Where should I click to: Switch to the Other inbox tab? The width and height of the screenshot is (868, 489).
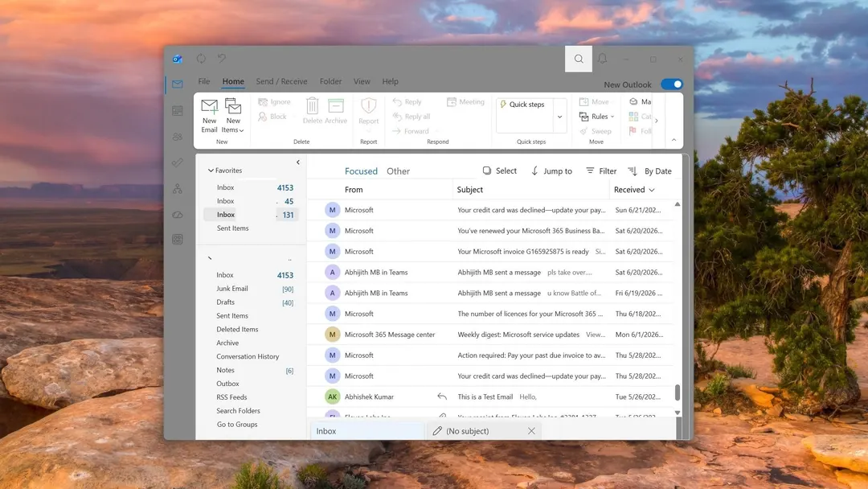[398, 171]
